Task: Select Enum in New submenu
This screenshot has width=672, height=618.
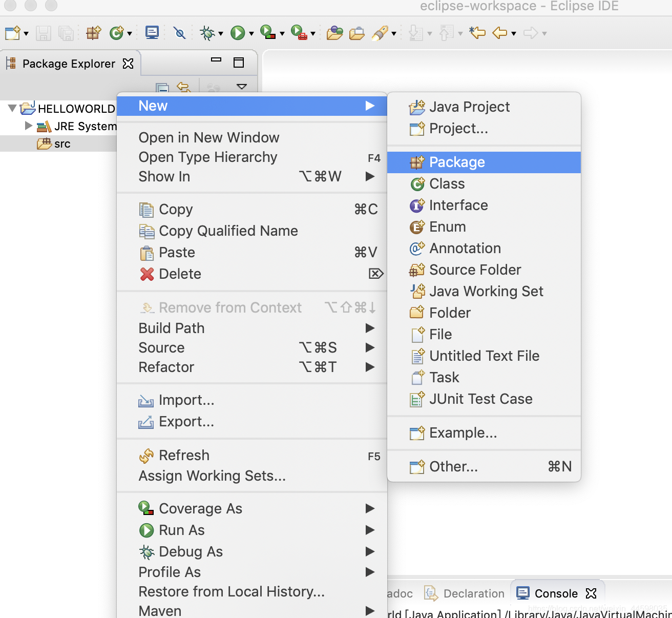Action: coord(484,226)
